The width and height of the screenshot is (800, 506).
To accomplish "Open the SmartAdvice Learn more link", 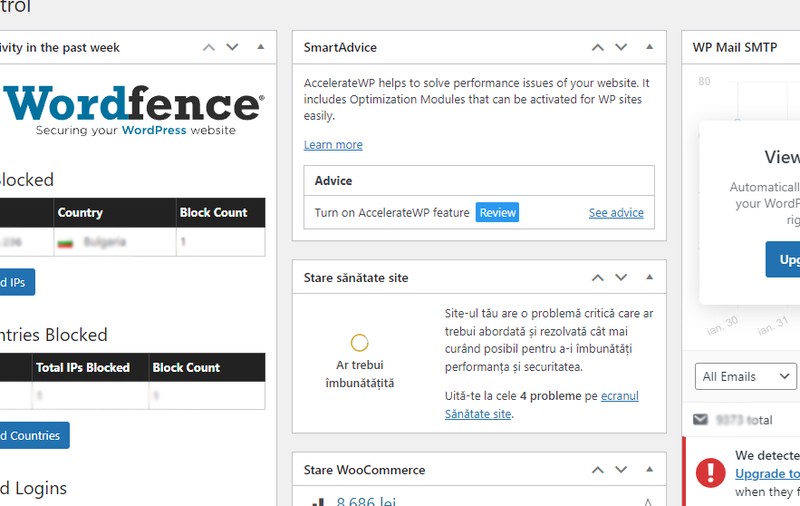I will point(333,145).
